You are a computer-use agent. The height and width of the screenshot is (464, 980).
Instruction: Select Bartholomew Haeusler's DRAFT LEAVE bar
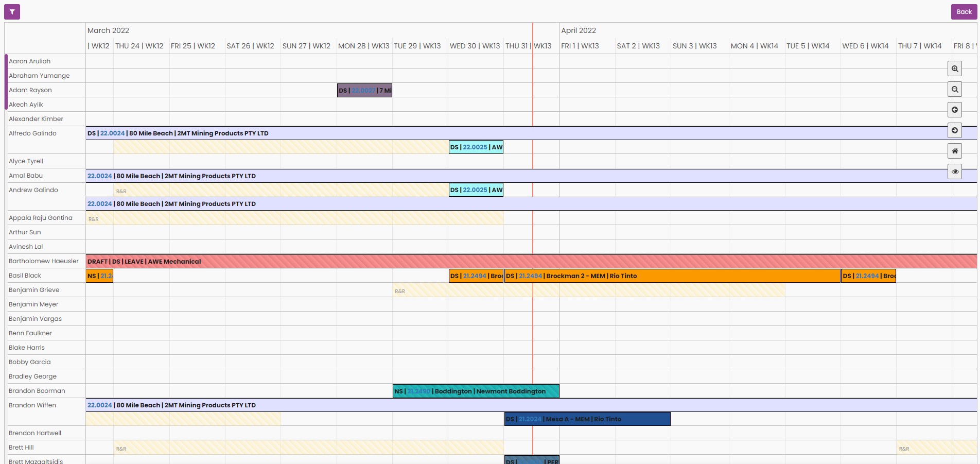pos(531,262)
